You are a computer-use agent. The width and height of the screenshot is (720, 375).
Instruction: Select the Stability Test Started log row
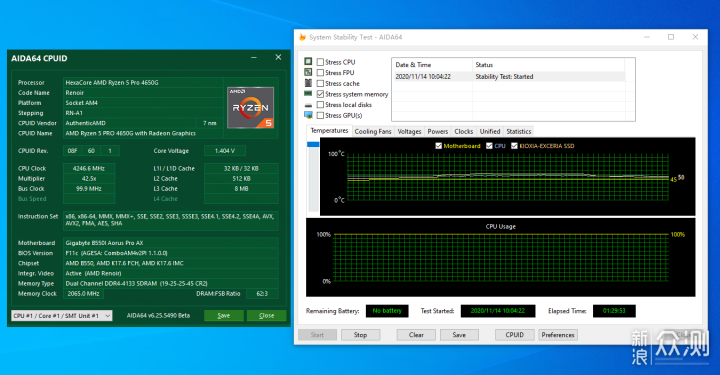[509, 77]
